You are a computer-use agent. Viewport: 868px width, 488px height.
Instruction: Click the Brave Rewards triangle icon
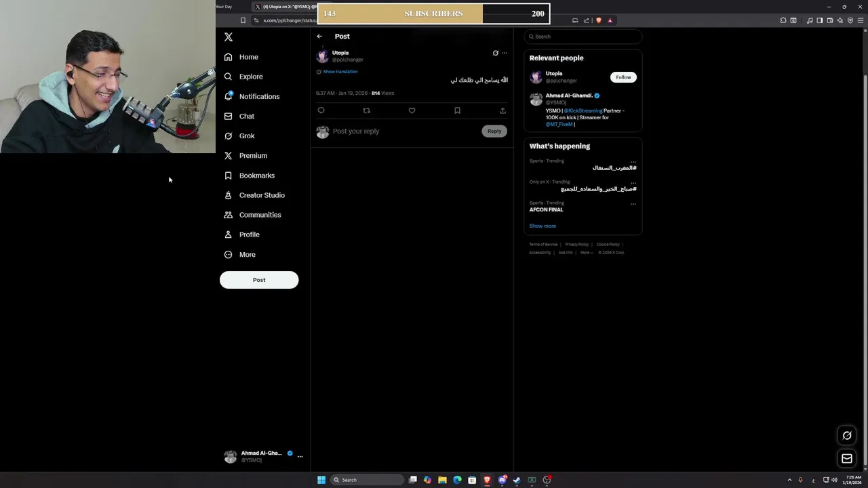coord(610,20)
